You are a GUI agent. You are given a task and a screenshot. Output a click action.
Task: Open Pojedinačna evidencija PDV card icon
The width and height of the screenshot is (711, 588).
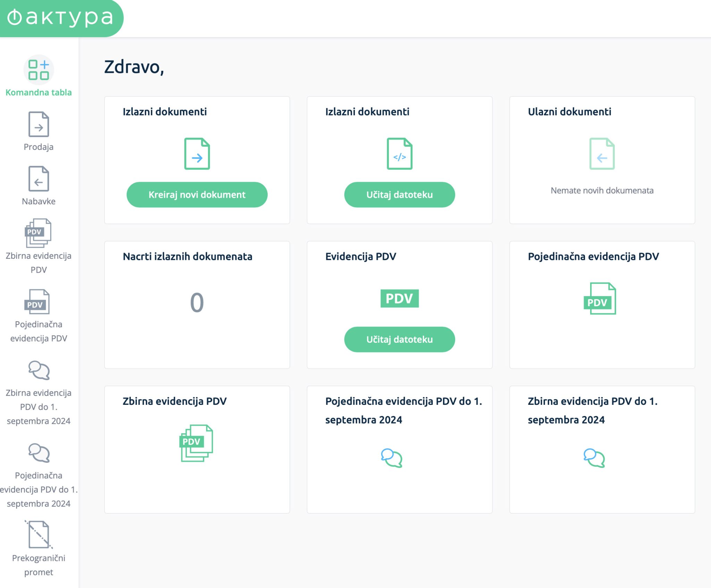point(600,299)
